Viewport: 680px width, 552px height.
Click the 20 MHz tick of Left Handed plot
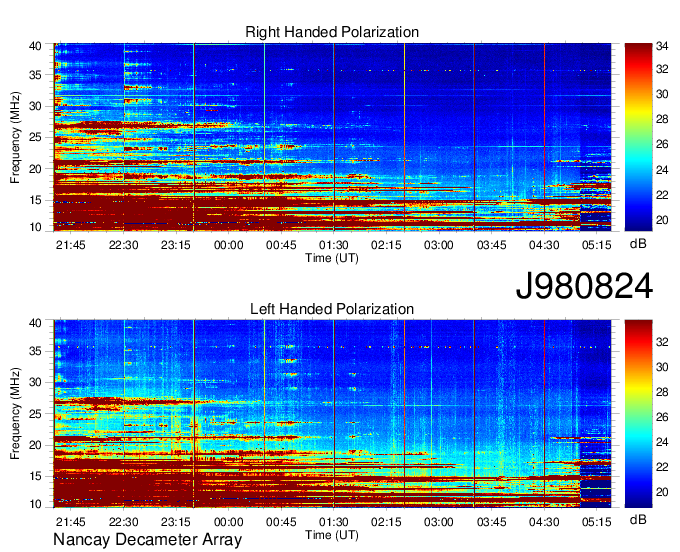coord(35,445)
